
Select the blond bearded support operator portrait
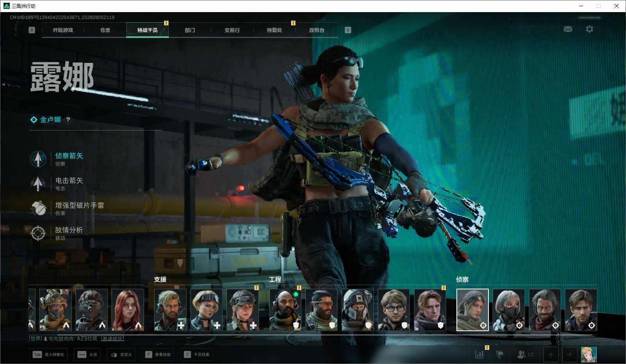point(170,310)
